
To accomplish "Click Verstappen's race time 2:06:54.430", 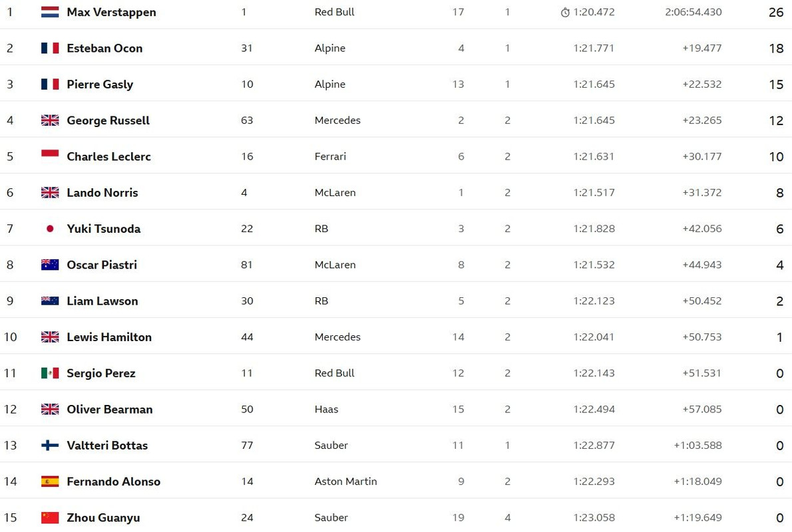I will [693, 12].
